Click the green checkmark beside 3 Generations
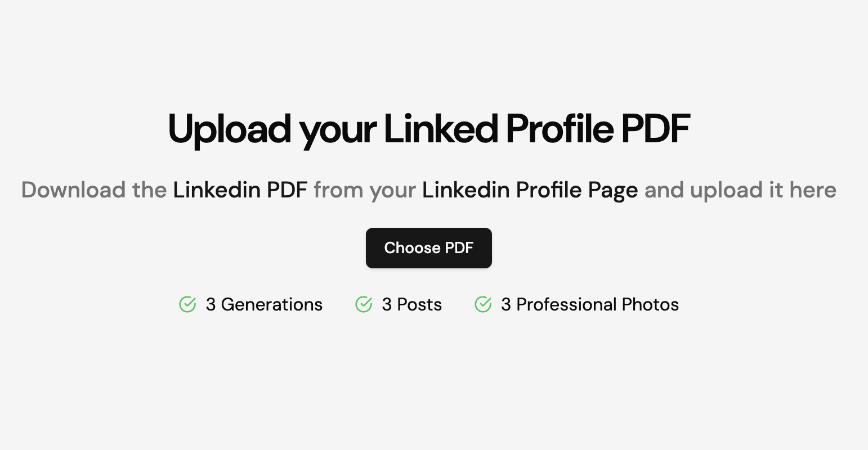The height and width of the screenshot is (450, 868). [x=187, y=304]
